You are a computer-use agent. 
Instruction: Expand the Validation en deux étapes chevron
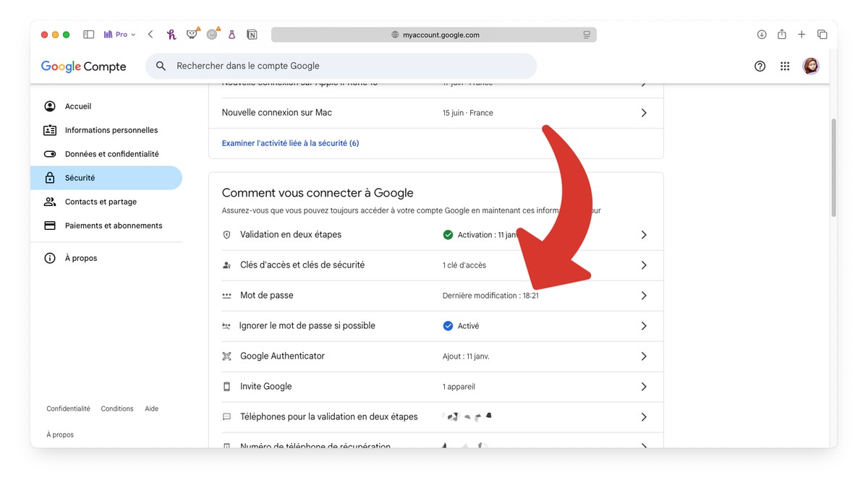[x=644, y=235]
